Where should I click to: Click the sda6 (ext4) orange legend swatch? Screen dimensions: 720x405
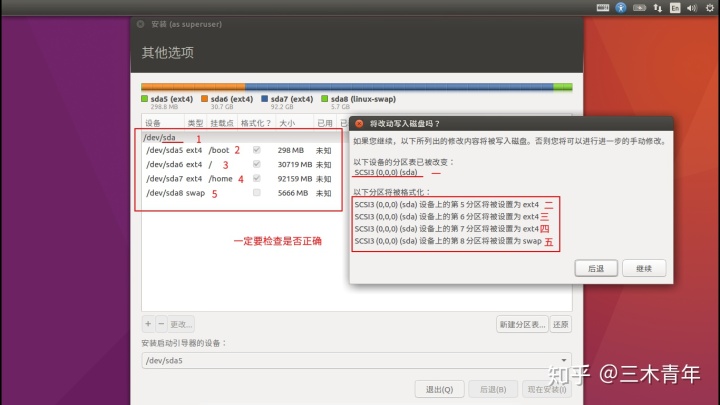[204, 99]
